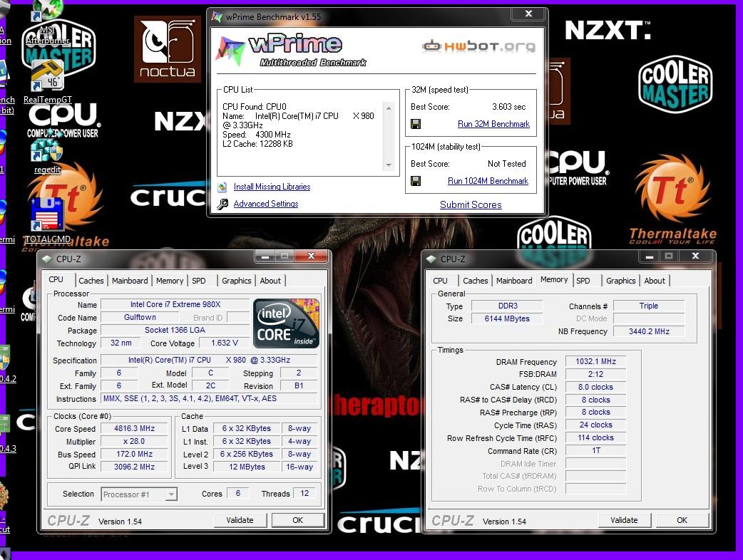
Task: Open Advanced Settings link in wPrime
Action: click(266, 204)
